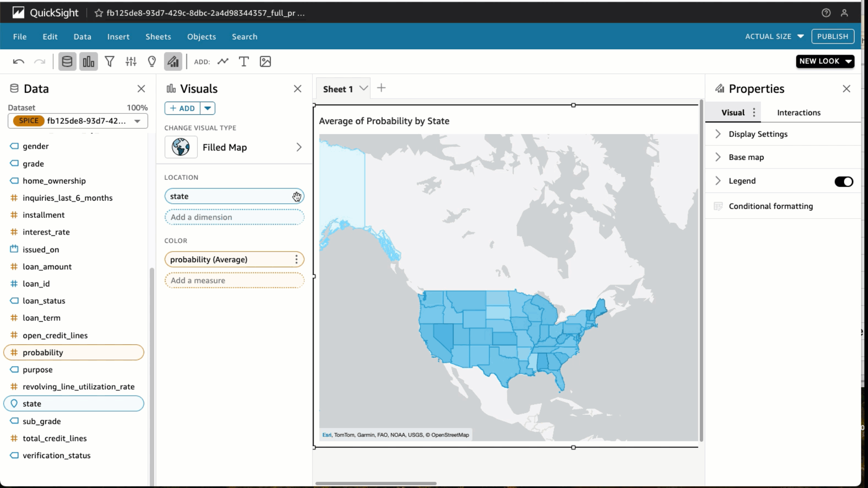
Task: Open the Parameters sliders icon
Action: [131, 61]
